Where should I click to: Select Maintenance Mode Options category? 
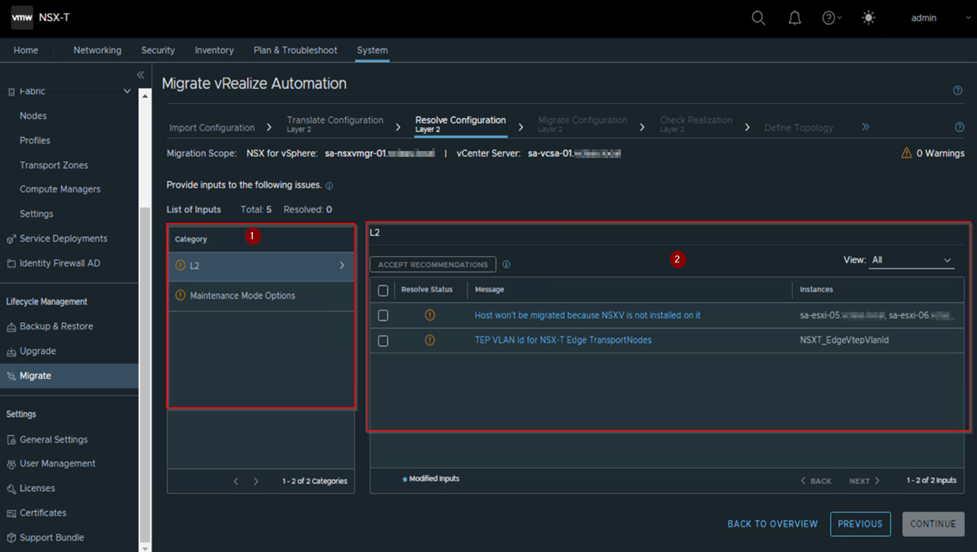pos(242,296)
